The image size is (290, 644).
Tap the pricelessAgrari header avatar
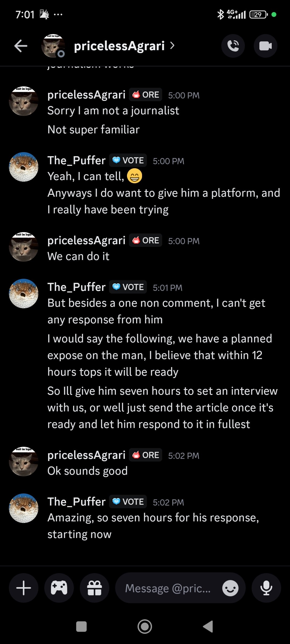53,46
